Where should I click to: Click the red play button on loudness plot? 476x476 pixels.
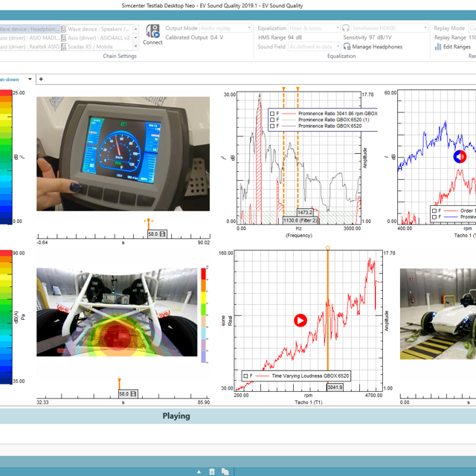tap(300, 321)
